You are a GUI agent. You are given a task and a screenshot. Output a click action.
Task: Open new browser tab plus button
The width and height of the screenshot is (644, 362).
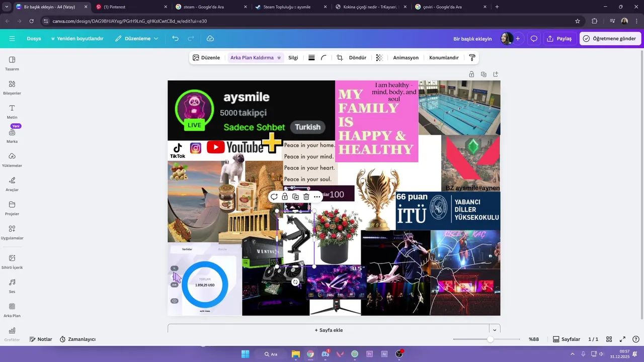[x=497, y=7]
